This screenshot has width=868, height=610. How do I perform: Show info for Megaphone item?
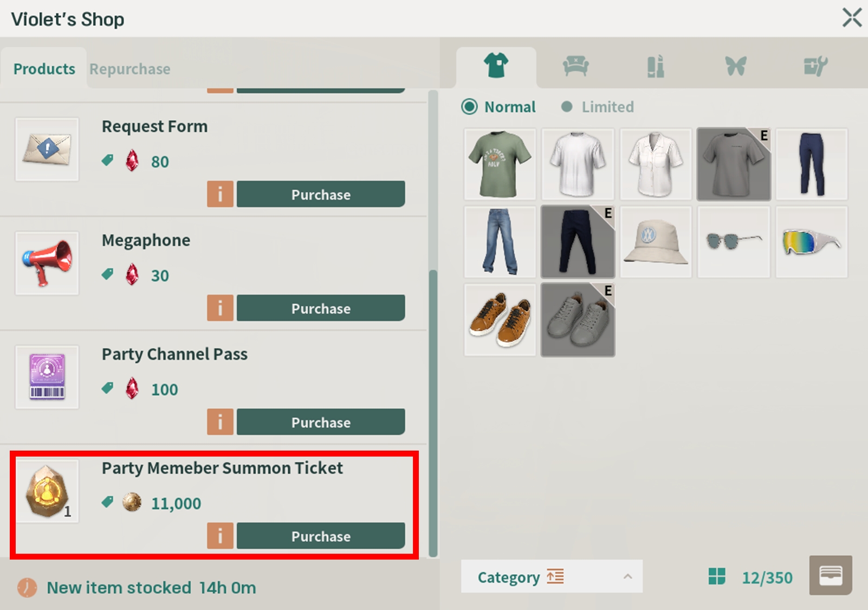[220, 308]
